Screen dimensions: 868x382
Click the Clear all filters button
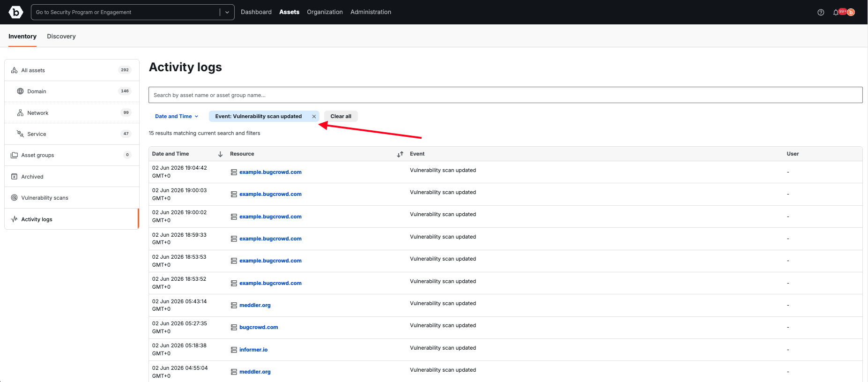pos(341,117)
